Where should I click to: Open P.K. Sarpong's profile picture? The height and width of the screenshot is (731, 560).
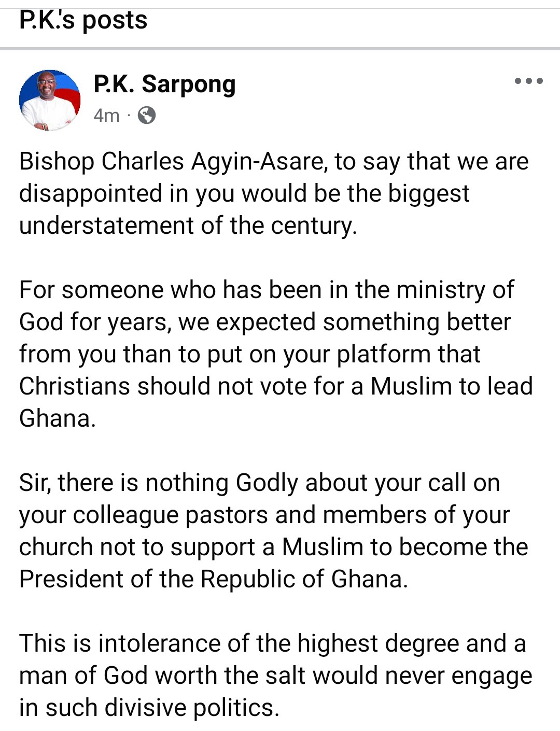(50, 100)
